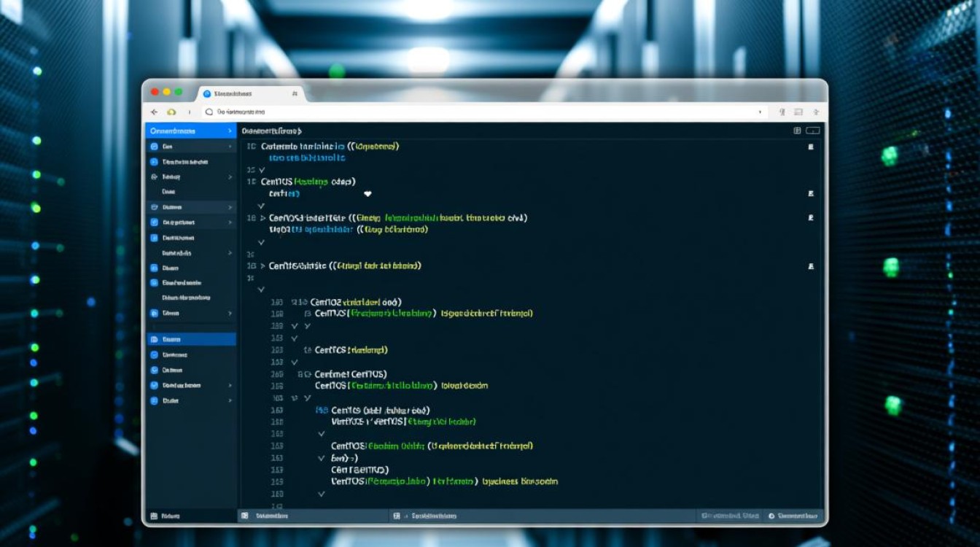Click the white heart icon in the code editor
The height and width of the screenshot is (547, 980).
[x=367, y=194]
